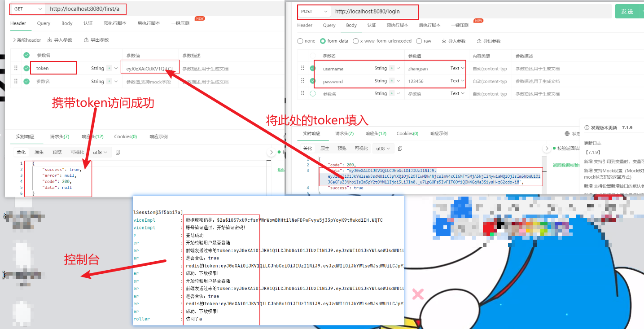The height and width of the screenshot is (329, 644).
Task: Open the Body tab in the GET window
Action: [67, 23]
